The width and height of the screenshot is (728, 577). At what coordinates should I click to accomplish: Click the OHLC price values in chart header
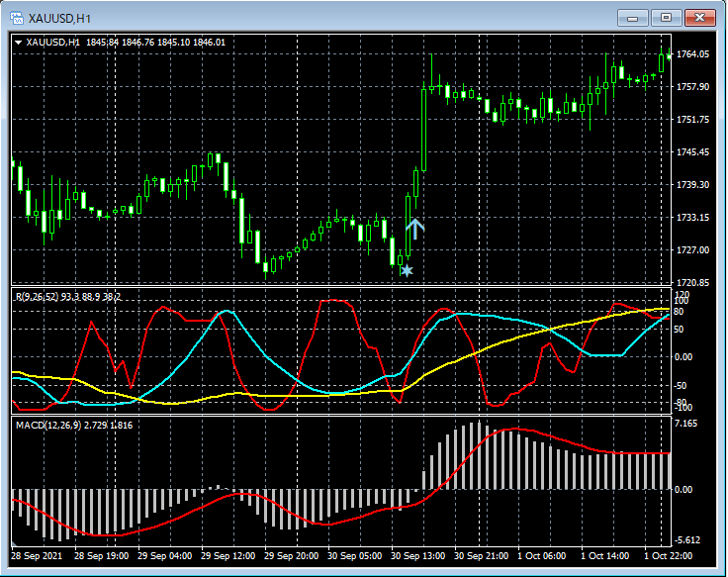click(x=155, y=42)
